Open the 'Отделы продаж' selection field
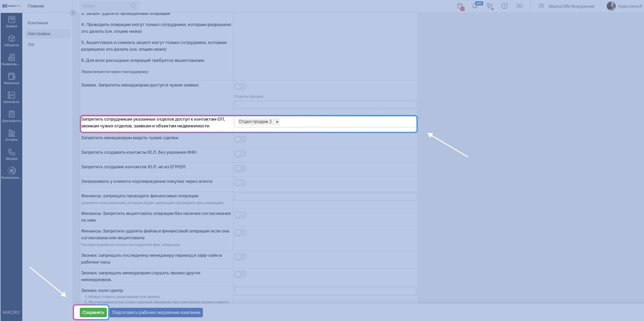Viewport: 644px width, 321px height. [325, 105]
